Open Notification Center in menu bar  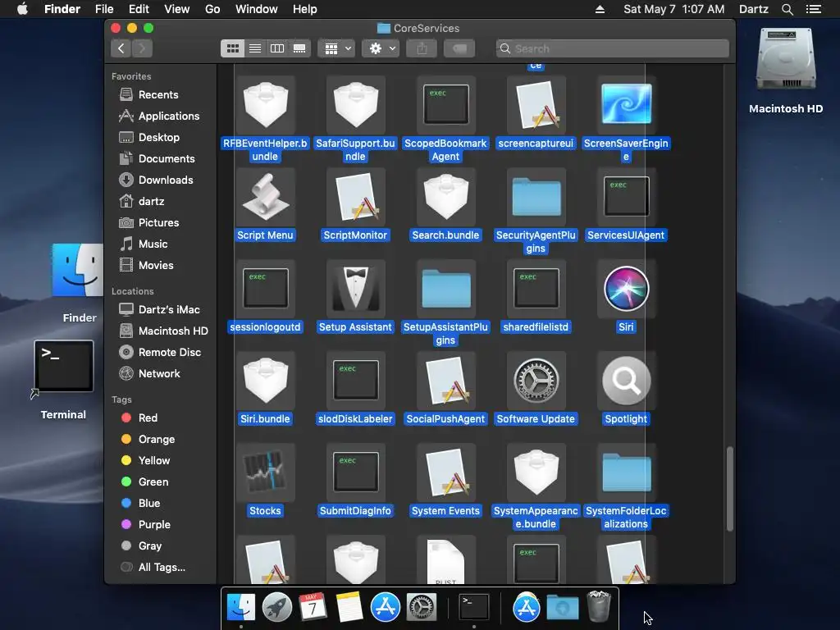(814, 9)
